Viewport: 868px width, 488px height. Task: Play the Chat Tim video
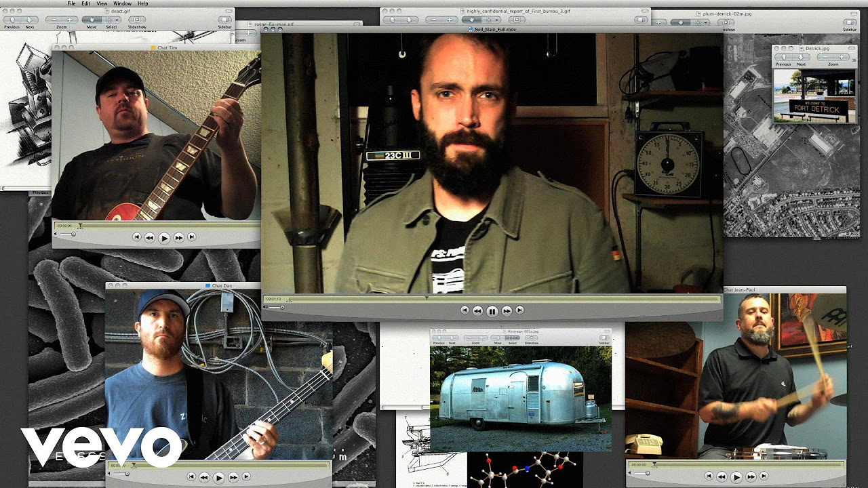[x=164, y=238]
